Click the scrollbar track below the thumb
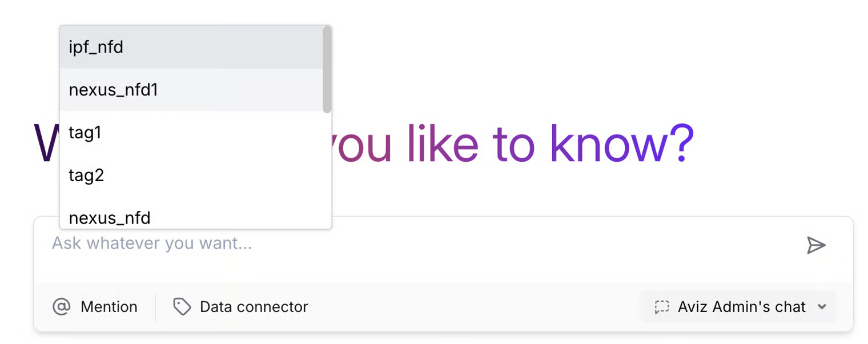Image resolution: width=868 pixels, height=344 pixels. coord(327,171)
